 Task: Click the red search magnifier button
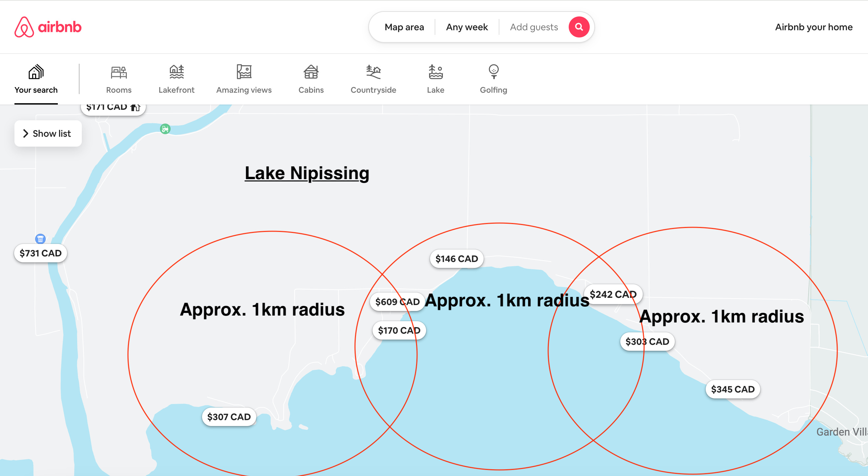579,27
